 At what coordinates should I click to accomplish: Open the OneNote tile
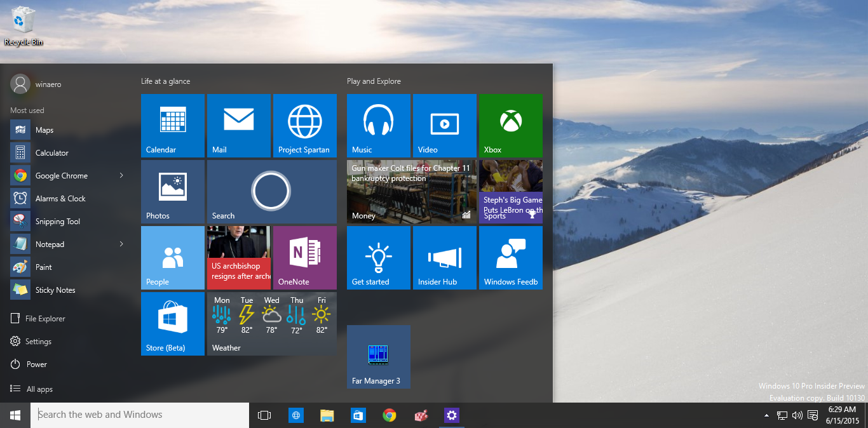click(x=305, y=258)
